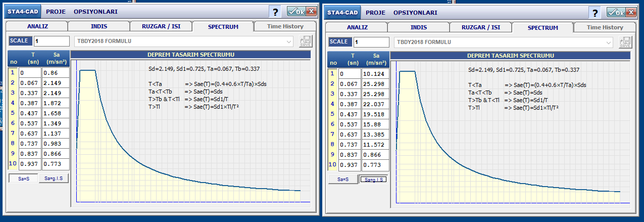This screenshot has height=222, width=644.
Task: Click the STA4-CAD logo in left window
Action: pos(22,12)
